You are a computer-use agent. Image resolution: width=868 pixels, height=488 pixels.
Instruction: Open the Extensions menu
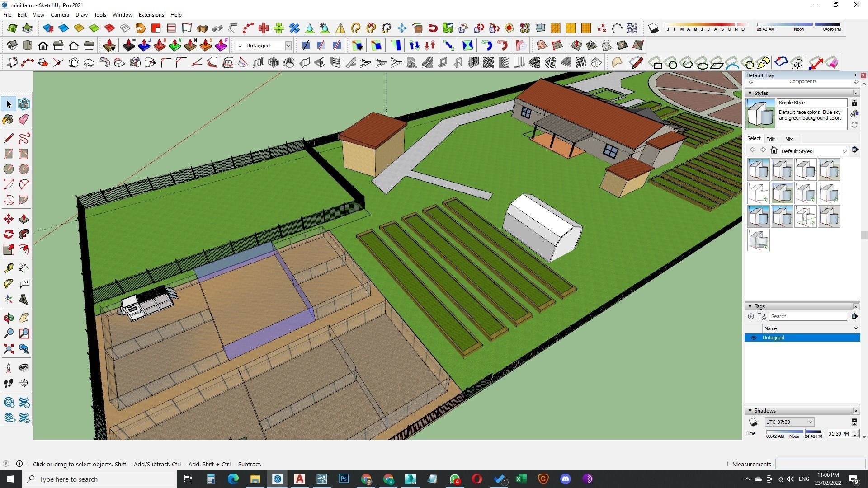151,14
